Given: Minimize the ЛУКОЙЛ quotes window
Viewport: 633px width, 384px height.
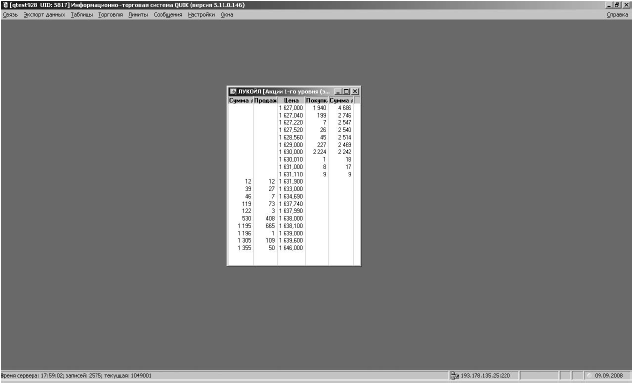Looking at the screenshot, I should 338,92.
